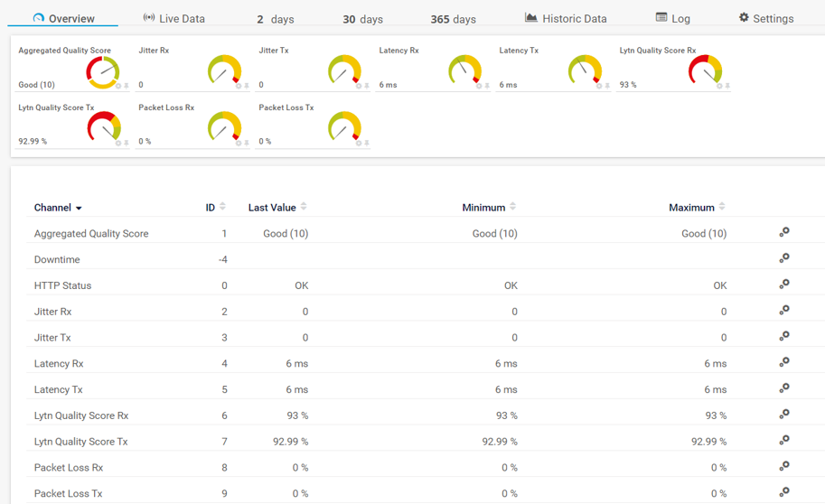Click settings icon in Packet Loss Rx table row
Viewport: 825px width, 504px height.
point(784,466)
